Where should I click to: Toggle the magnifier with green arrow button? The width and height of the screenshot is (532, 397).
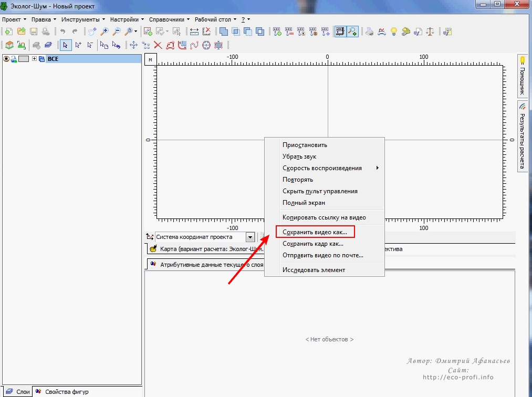[352, 32]
